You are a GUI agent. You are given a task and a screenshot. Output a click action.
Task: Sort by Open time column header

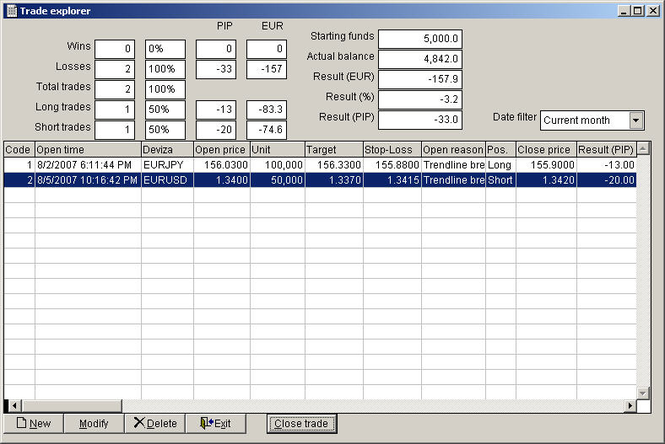coord(88,150)
